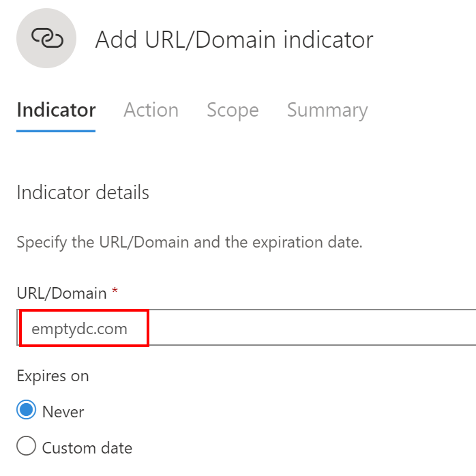
Task: Select the Never expiration radio button
Action: pyautogui.click(x=26, y=411)
